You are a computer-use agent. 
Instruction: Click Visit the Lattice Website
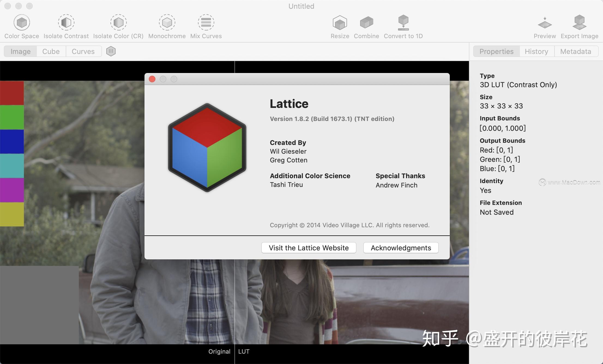tap(308, 248)
